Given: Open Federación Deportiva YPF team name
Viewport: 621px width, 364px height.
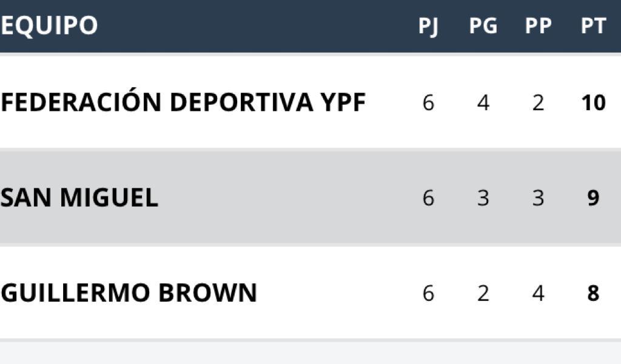Looking at the screenshot, I should 183,101.
